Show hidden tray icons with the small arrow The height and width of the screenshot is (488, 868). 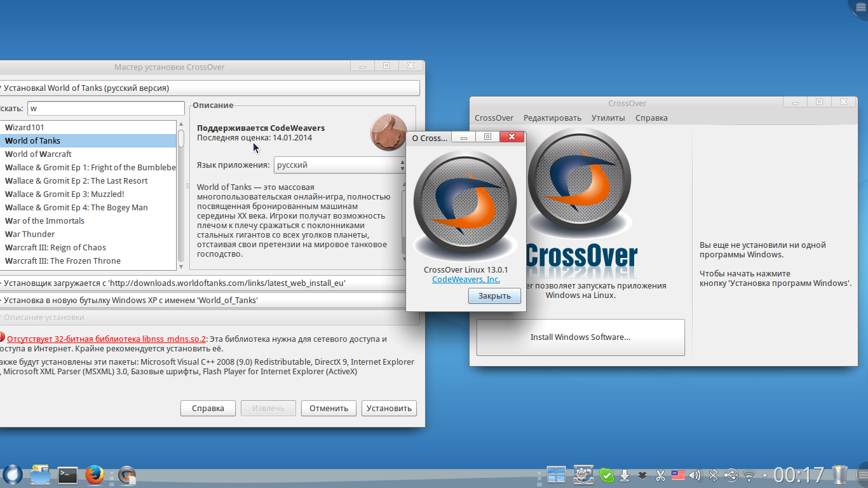[x=764, y=475]
